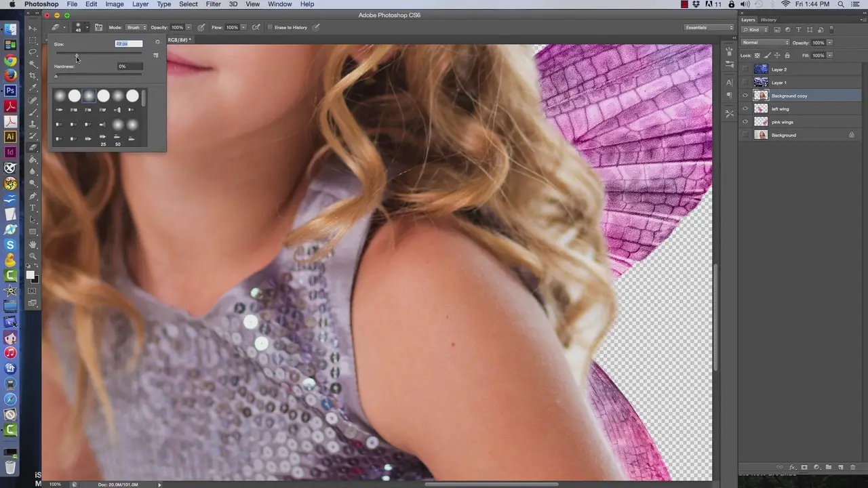868x488 pixels.
Task: Select the Lasso tool
Action: tap(32, 52)
